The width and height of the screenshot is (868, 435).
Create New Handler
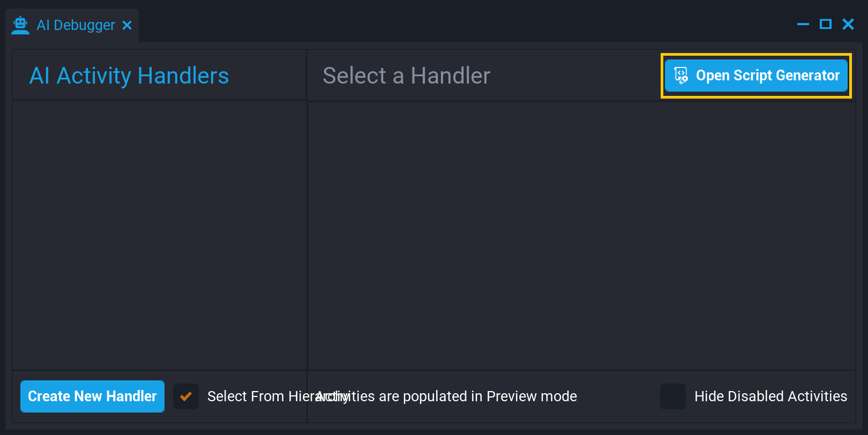point(92,396)
